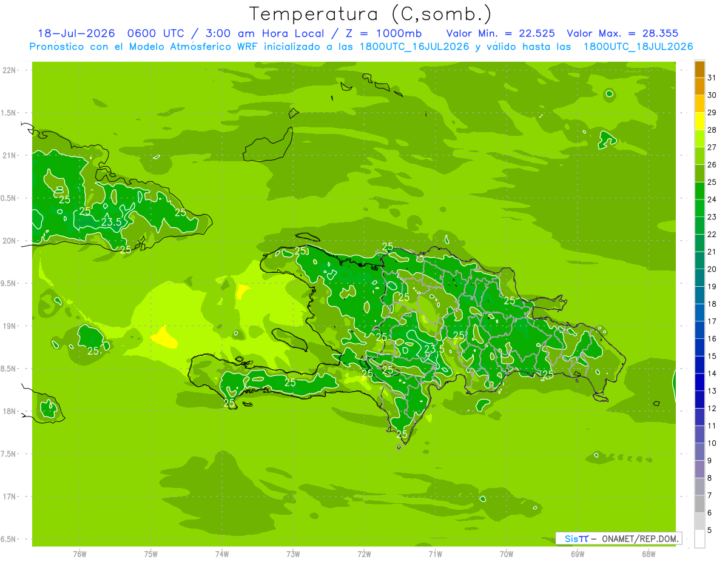The image size is (728, 562).
Task: Click the "76W" longitude axis label
Action: click(79, 554)
